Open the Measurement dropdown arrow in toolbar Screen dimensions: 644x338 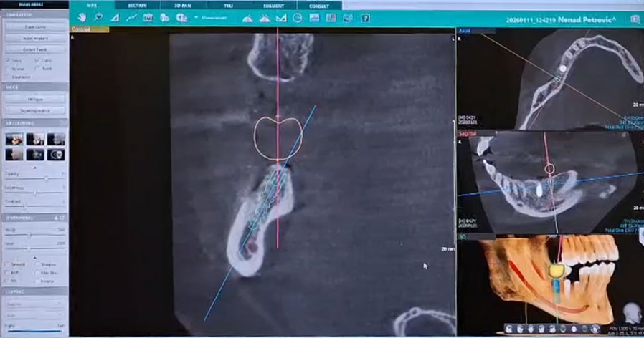[196, 18]
